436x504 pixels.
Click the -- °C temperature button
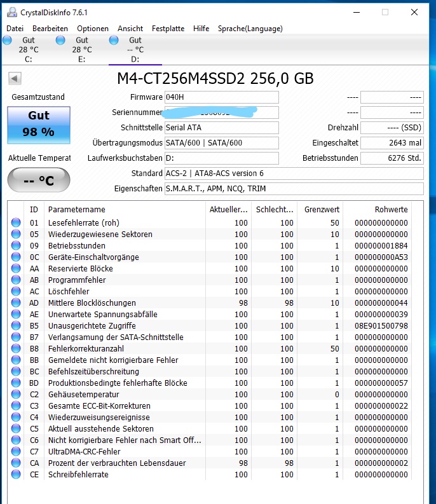(x=39, y=180)
